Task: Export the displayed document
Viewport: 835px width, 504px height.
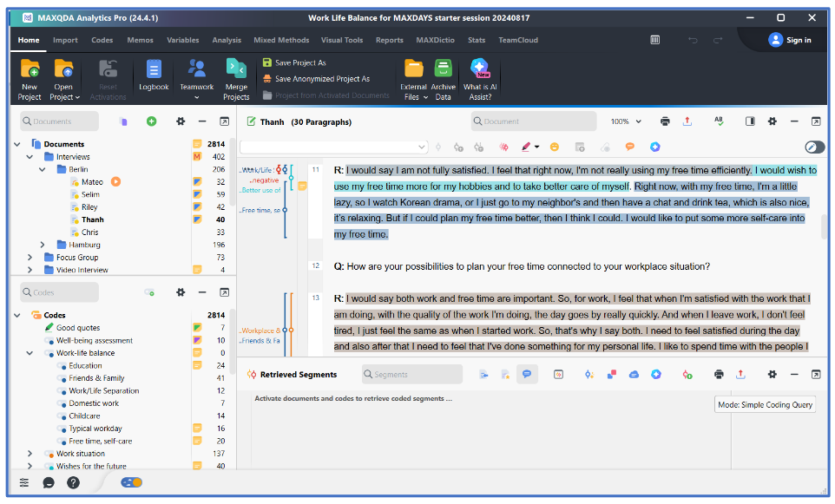Action: coord(687,121)
